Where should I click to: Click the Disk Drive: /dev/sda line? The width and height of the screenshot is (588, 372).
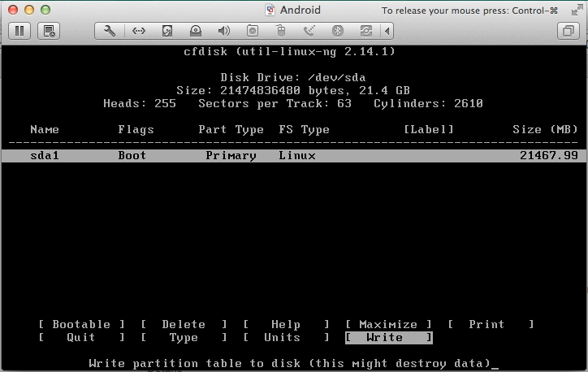click(x=293, y=77)
